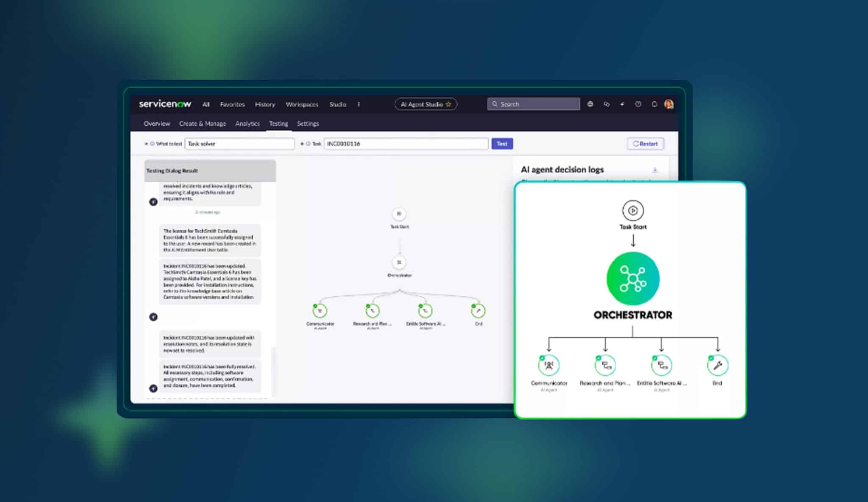
Task: Click the magnifier icon in search box
Action: coord(495,104)
